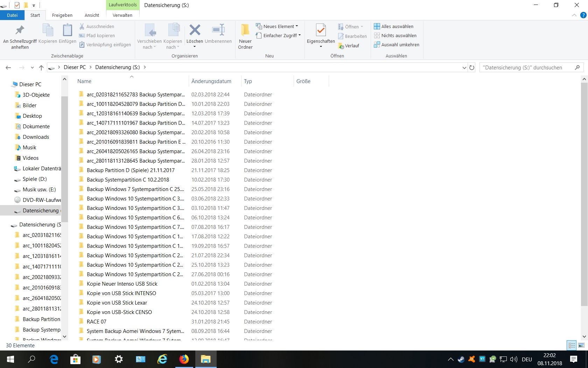Go up one folder level

point(41,67)
